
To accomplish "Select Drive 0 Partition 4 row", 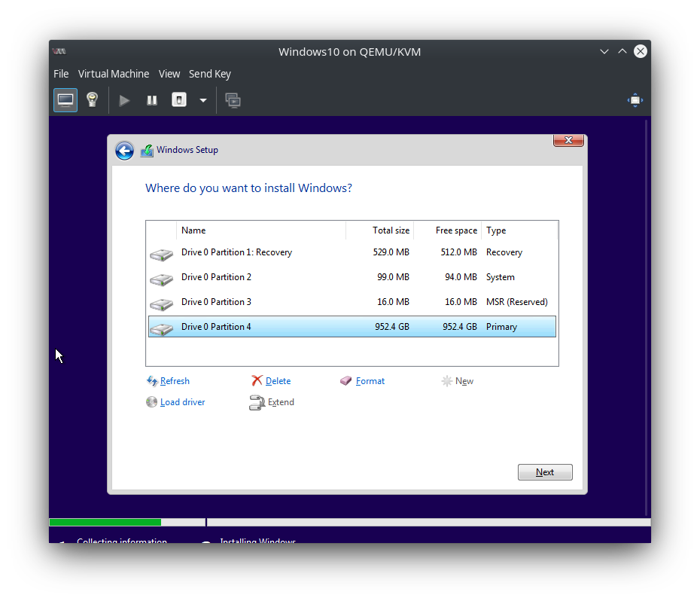I will [352, 327].
